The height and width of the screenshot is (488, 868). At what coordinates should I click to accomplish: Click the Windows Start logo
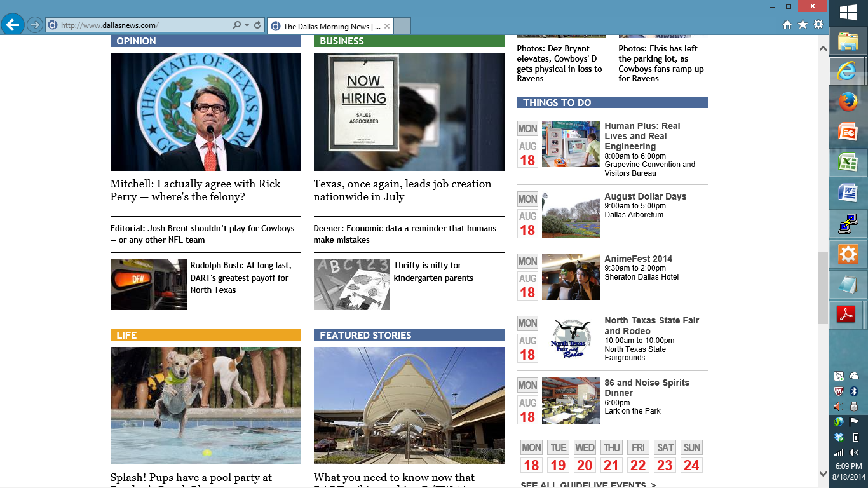tap(848, 12)
